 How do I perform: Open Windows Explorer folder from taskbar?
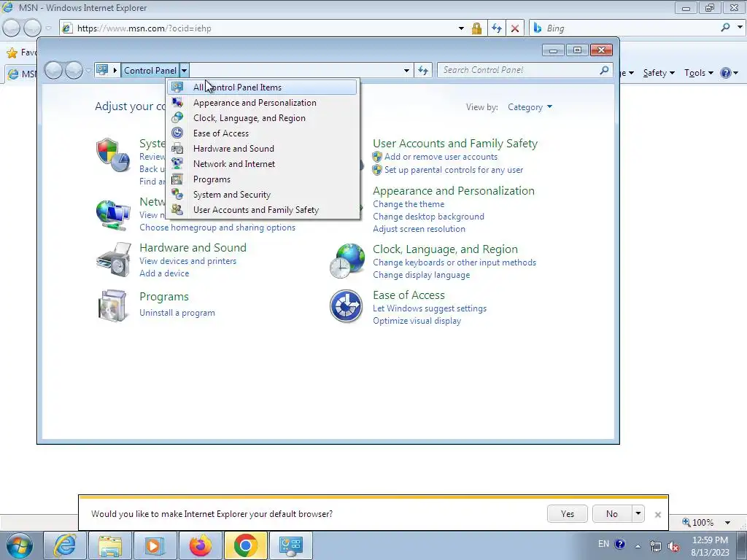click(110, 545)
